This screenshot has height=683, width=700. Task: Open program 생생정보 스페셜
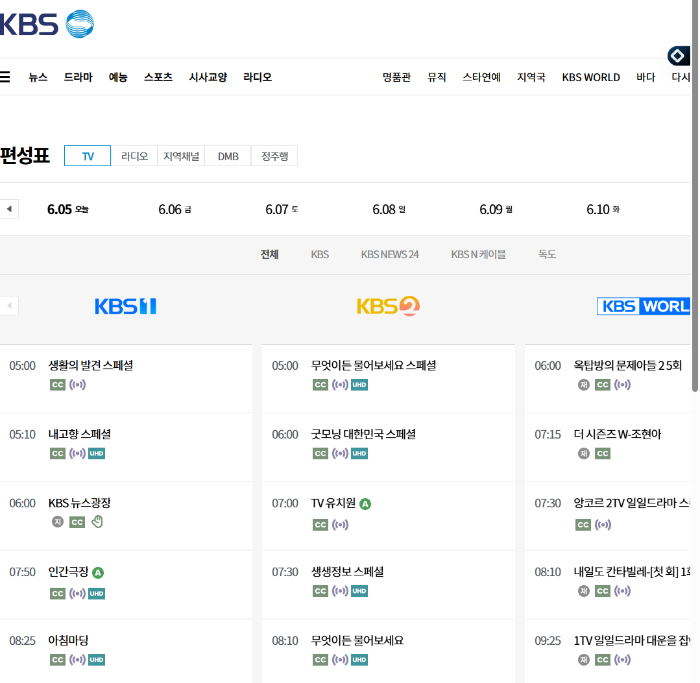pos(347,572)
